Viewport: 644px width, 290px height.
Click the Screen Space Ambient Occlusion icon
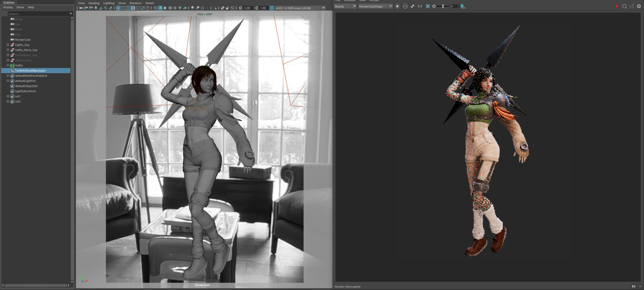click(x=192, y=8)
